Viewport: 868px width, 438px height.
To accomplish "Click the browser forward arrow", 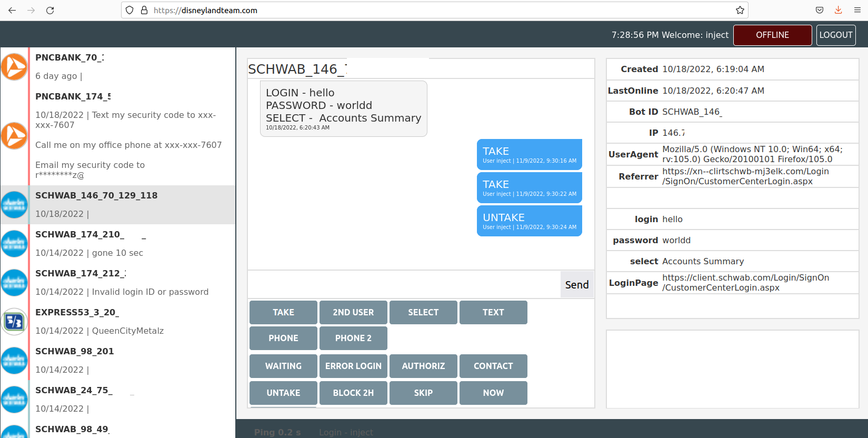I will pyautogui.click(x=31, y=10).
